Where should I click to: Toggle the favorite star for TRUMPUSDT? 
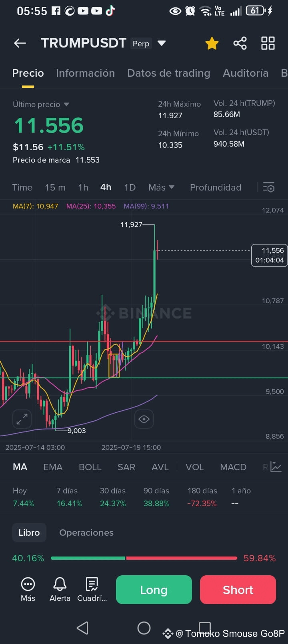pos(212,43)
